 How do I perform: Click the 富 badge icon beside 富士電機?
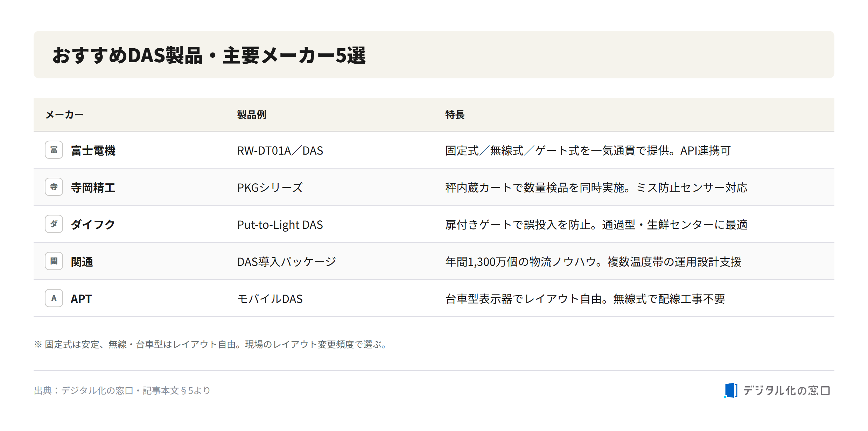tap(54, 150)
